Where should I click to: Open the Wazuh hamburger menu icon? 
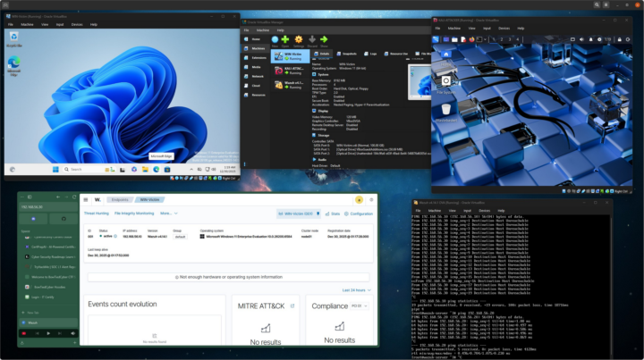[86, 199]
